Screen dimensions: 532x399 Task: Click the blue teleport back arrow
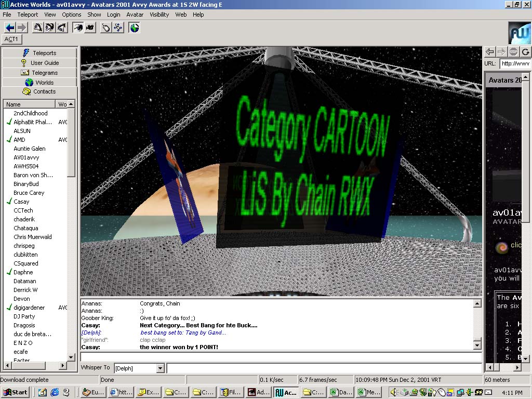pos(10,28)
